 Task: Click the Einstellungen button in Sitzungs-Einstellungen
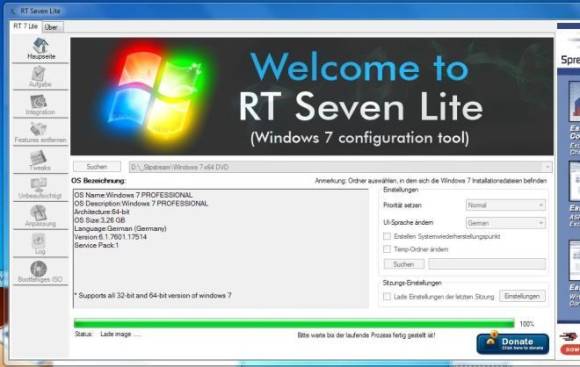click(x=522, y=296)
